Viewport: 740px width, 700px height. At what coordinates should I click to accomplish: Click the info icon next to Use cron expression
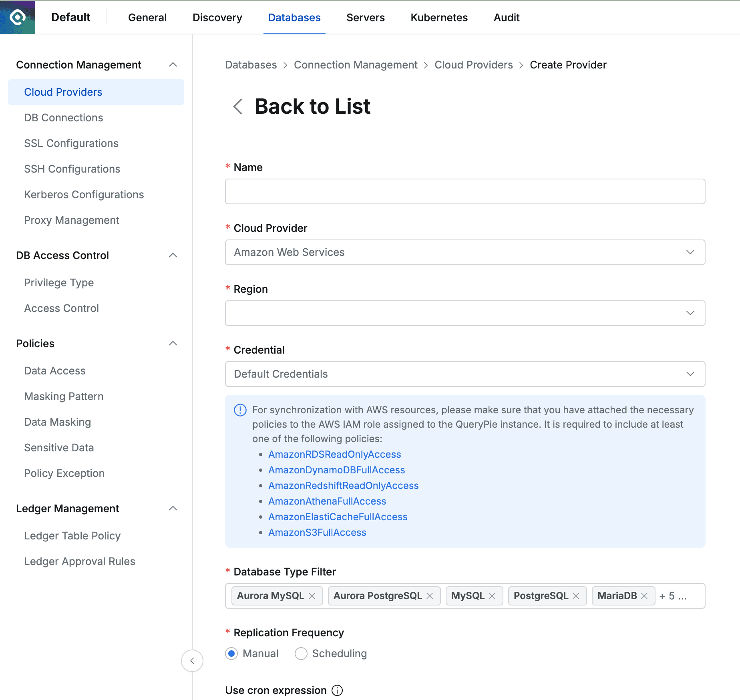(x=338, y=690)
